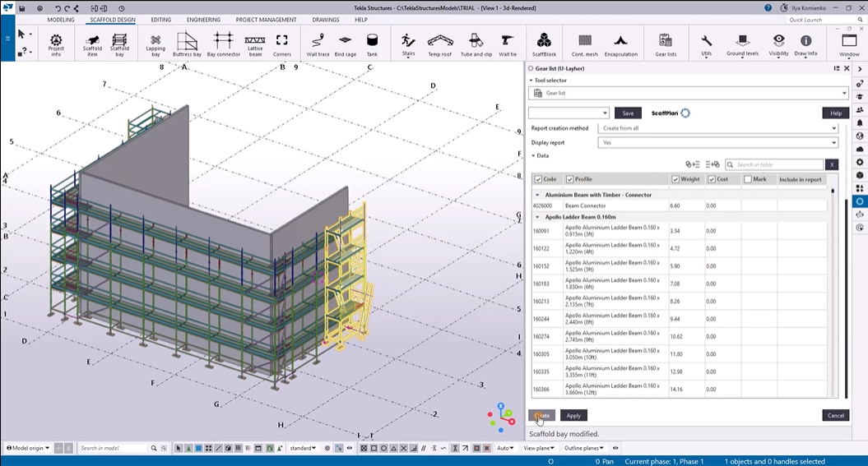Switch to the EDITING ribbon tab
Viewport: 868px width, 466px height.
[x=161, y=20]
